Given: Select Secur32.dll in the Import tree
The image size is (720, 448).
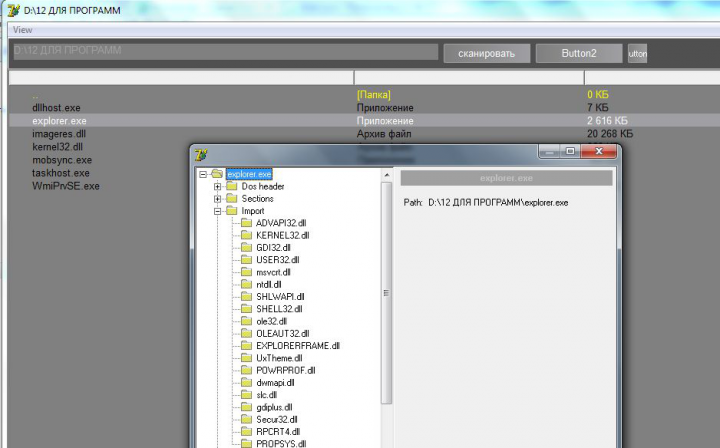Looking at the screenshot, I should (x=276, y=420).
